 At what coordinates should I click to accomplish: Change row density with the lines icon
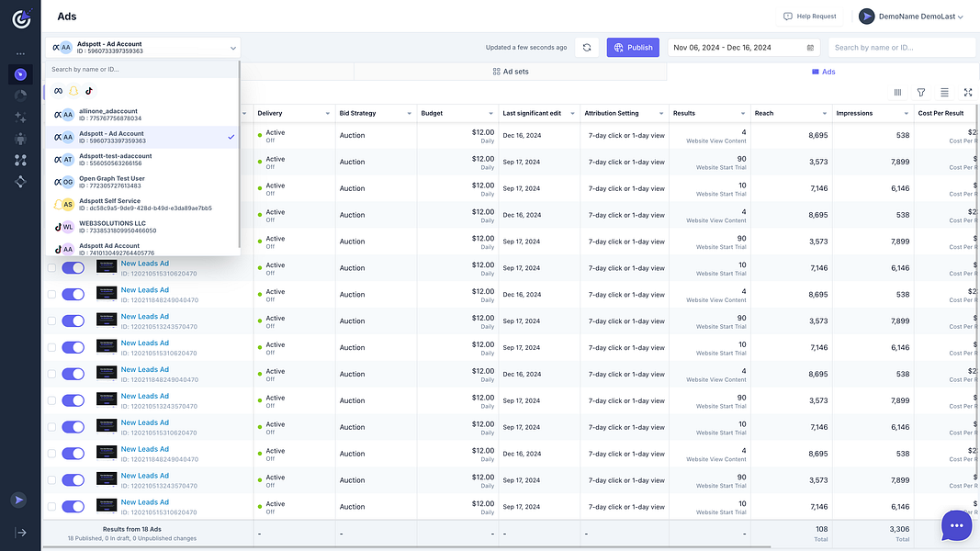(944, 93)
